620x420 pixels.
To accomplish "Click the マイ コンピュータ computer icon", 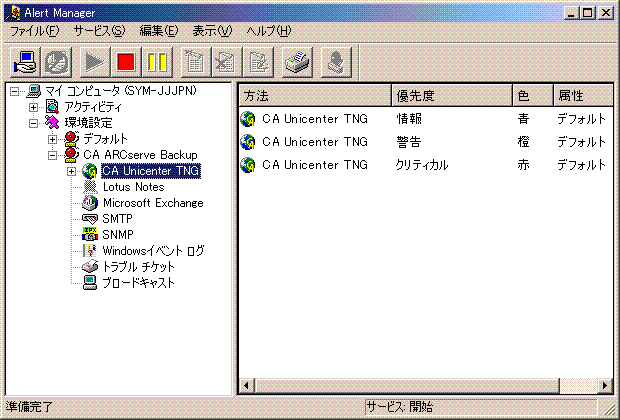I will click(x=34, y=91).
